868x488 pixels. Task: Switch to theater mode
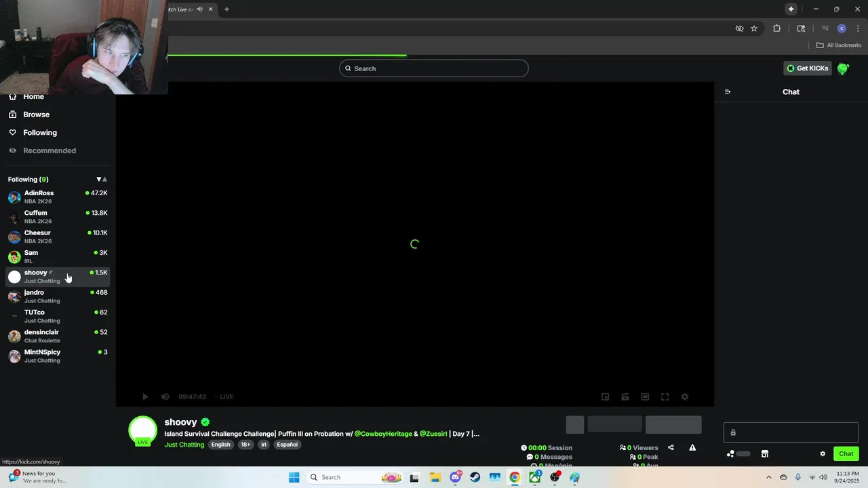click(x=645, y=397)
